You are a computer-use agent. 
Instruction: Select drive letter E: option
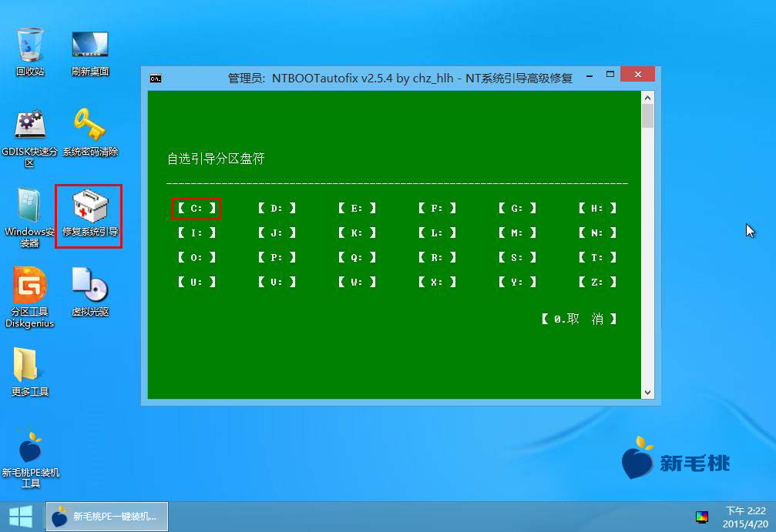[x=357, y=208]
